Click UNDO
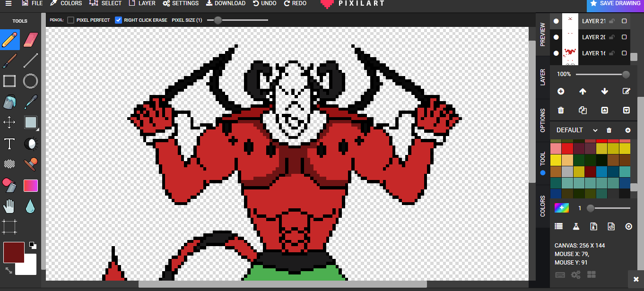 click(265, 3)
